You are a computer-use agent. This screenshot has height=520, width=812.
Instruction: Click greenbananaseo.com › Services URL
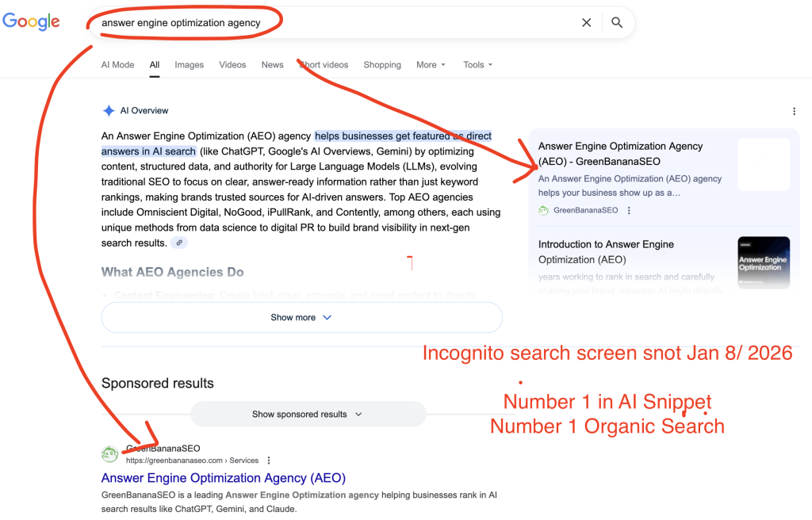192,461
